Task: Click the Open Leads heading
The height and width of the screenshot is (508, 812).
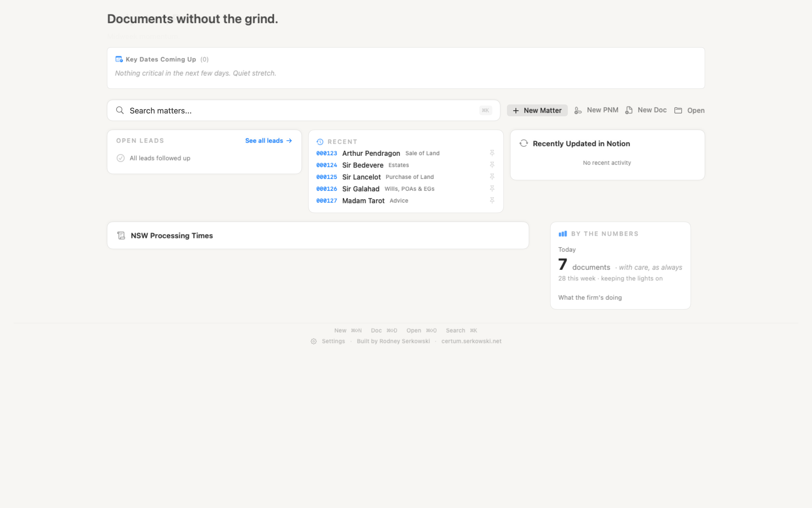Action: point(140,141)
